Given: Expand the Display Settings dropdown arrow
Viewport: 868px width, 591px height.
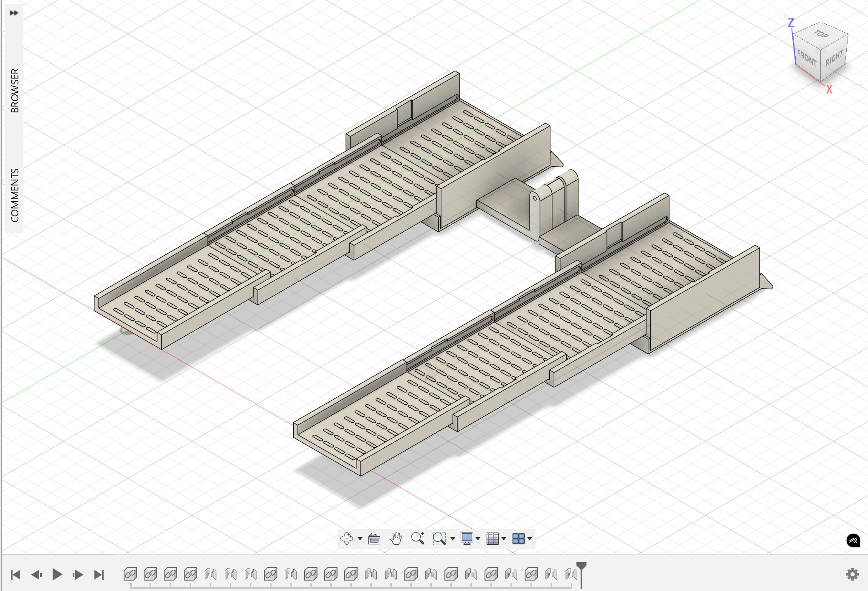Looking at the screenshot, I should click(x=478, y=539).
